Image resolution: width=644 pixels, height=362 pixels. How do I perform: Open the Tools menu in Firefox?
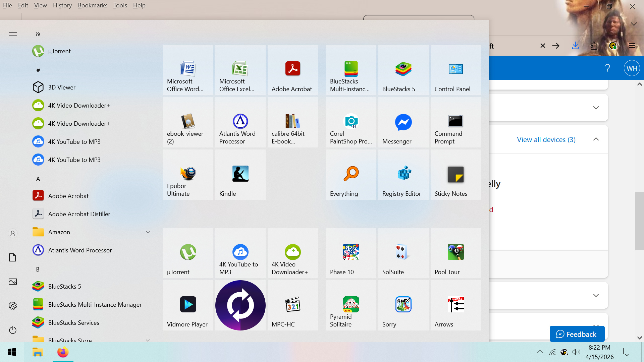pos(120,5)
